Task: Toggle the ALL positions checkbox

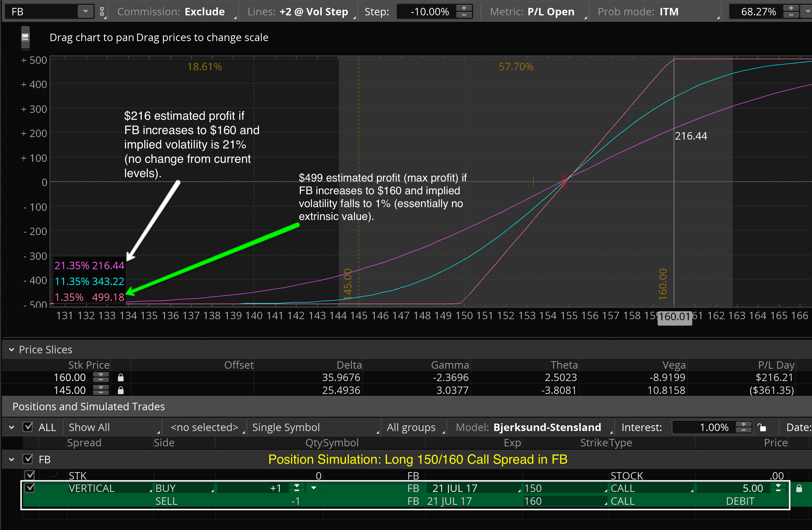Action: [x=28, y=427]
